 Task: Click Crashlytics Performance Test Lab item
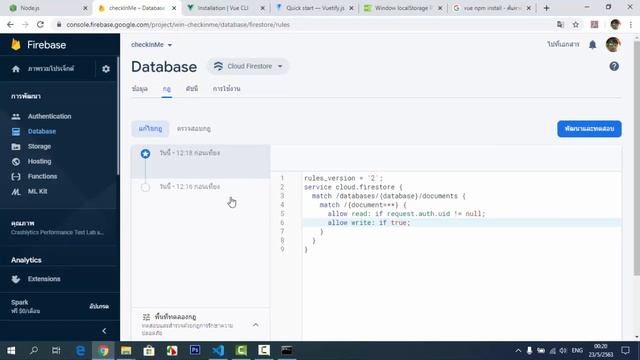(58, 232)
